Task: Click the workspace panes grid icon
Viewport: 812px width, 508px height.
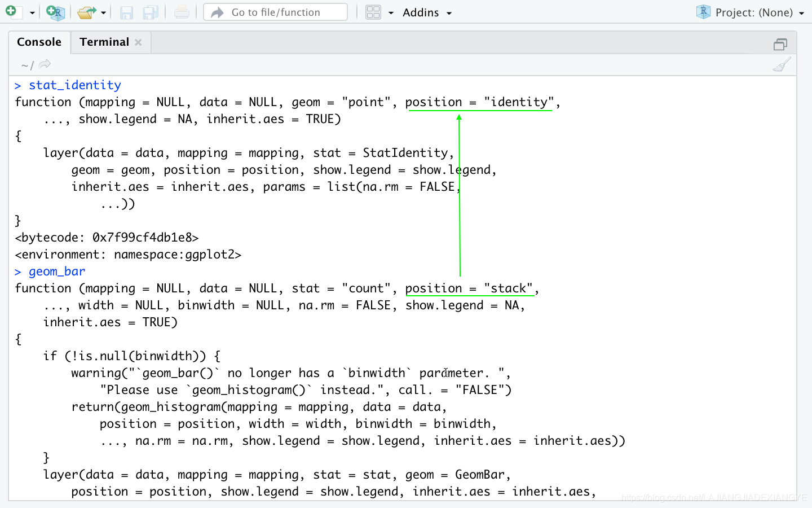Action: (373, 12)
